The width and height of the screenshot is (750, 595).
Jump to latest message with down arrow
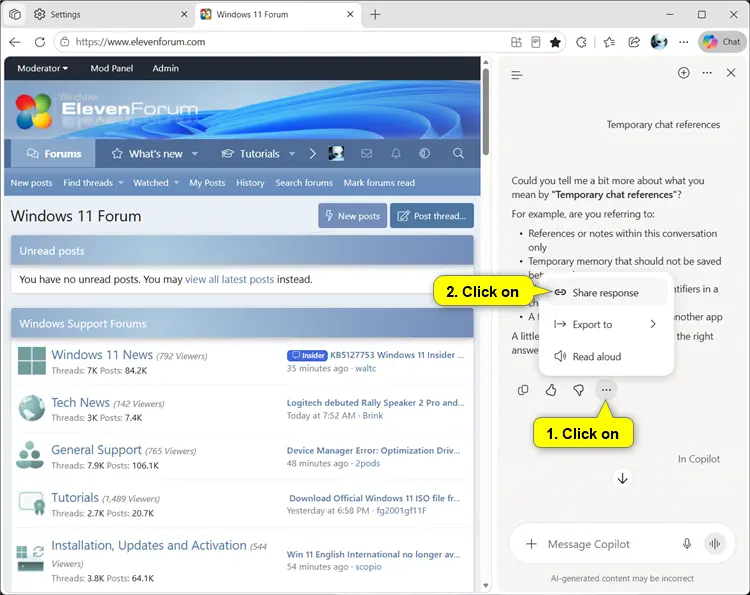pyautogui.click(x=622, y=478)
